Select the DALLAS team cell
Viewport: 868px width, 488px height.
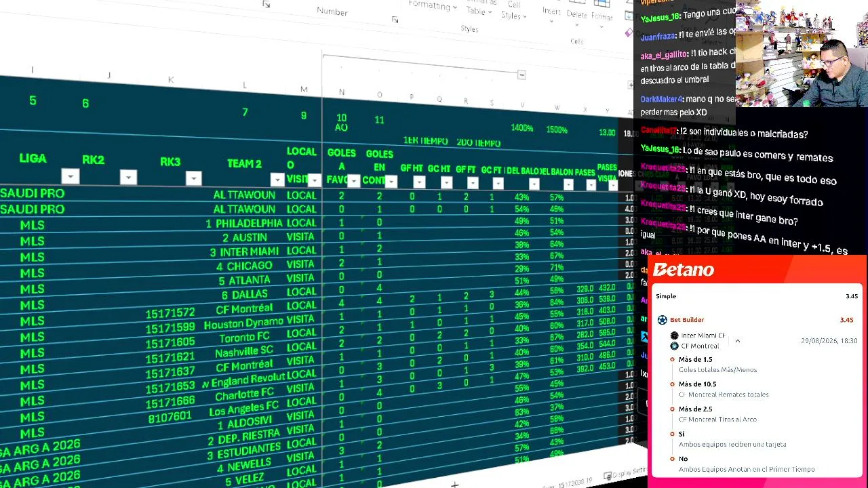click(x=244, y=295)
